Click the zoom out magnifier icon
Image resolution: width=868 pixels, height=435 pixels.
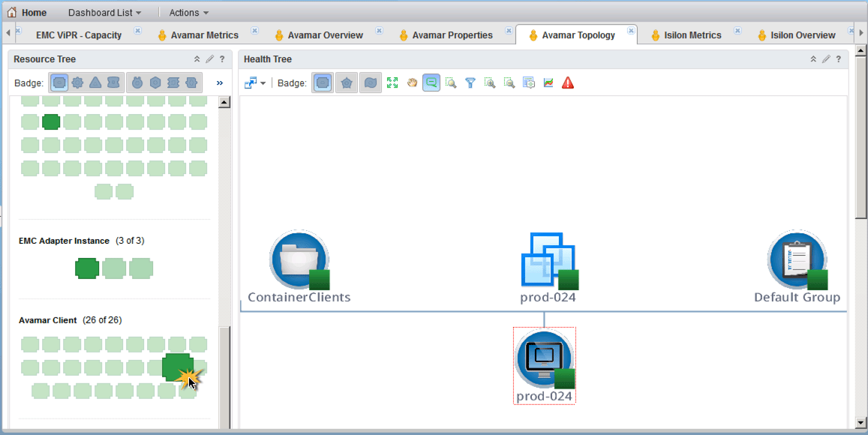point(509,83)
